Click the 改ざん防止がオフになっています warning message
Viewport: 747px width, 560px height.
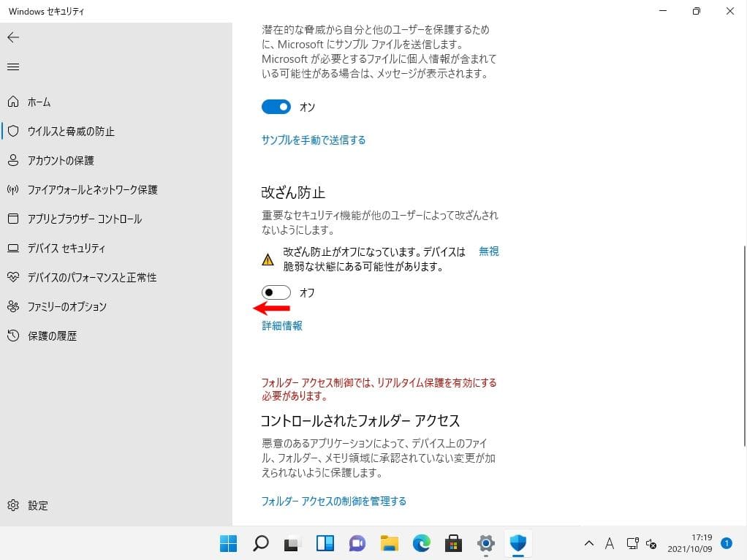374,259
